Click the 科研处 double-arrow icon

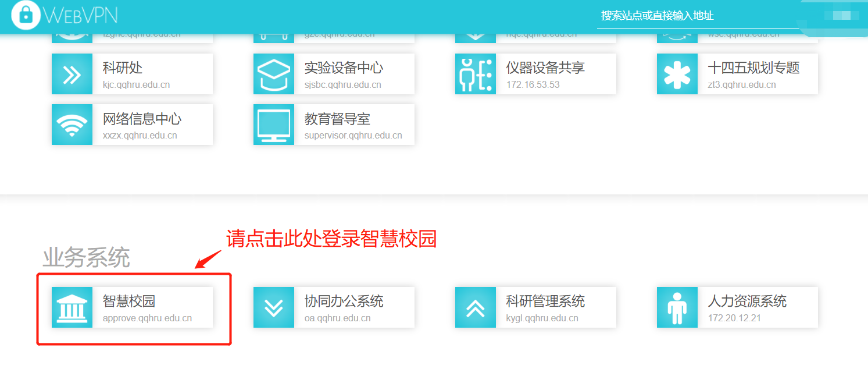72,74
